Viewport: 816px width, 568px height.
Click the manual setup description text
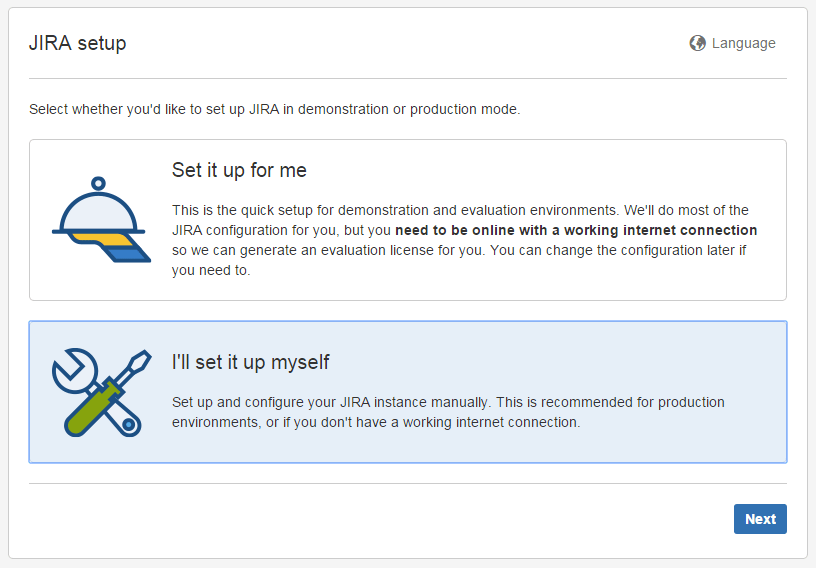(448, 412)
